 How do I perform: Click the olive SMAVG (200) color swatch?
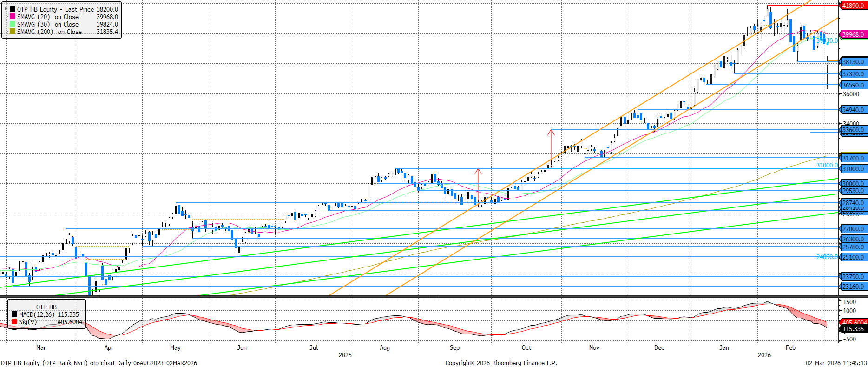[13, 32]
